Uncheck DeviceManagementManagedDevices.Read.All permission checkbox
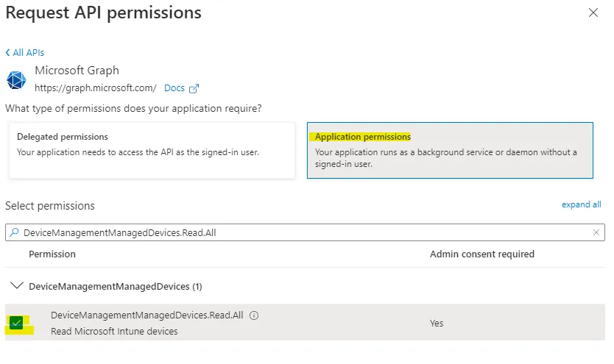 (16, 323)
